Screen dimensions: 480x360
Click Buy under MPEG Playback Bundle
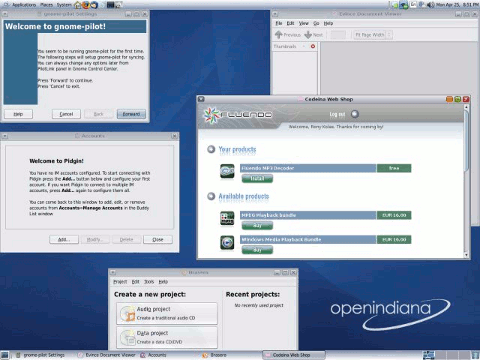pyautogui.click(x=257, y=226)
